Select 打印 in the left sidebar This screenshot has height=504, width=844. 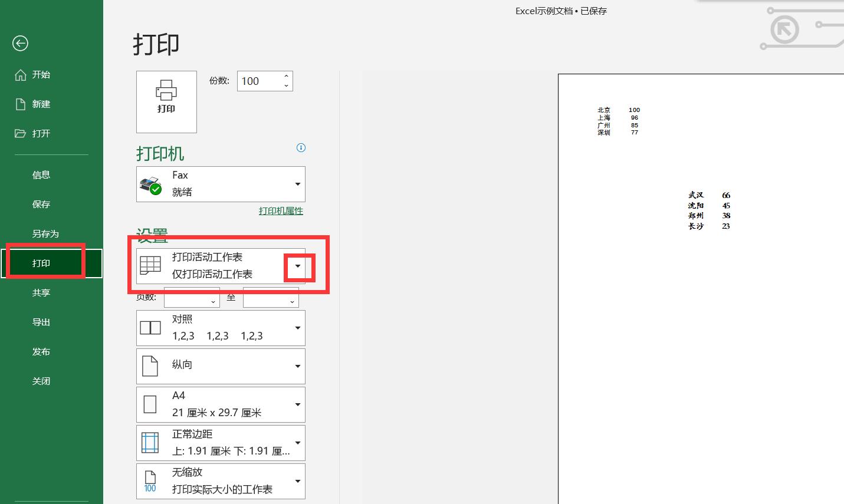41,262
